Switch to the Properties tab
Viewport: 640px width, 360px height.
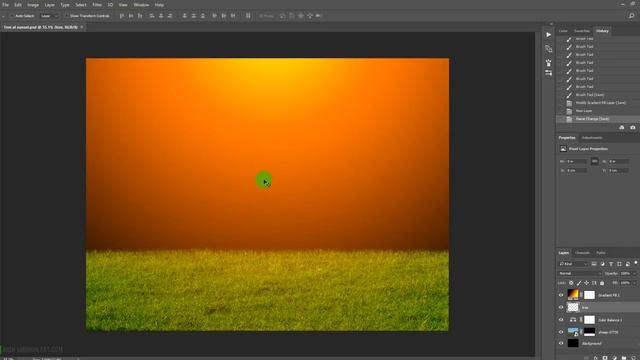tap(567, 138)
